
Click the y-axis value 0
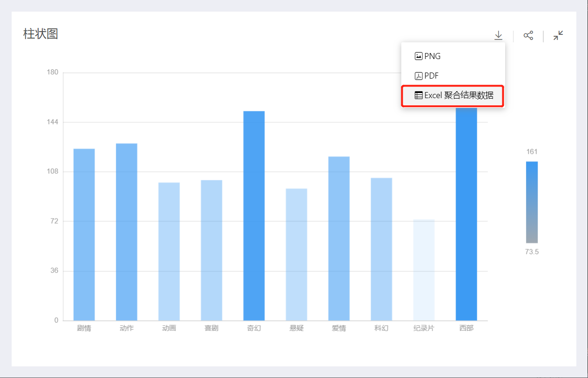56,320
